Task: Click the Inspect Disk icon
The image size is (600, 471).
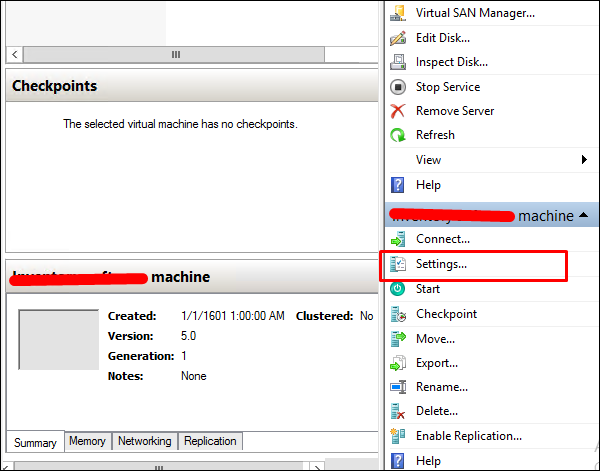Action: [398, 62]
